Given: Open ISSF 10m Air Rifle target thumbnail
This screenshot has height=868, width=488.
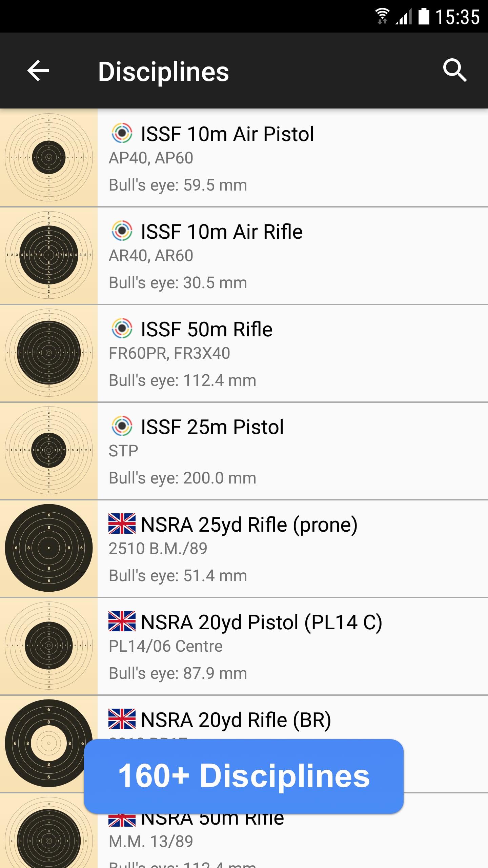Looking at the screenshot, I should (49, 255).
